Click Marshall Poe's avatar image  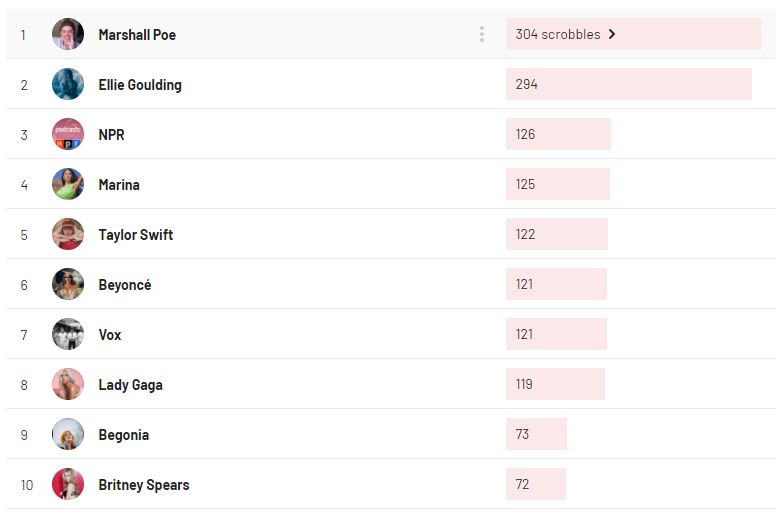68,34
